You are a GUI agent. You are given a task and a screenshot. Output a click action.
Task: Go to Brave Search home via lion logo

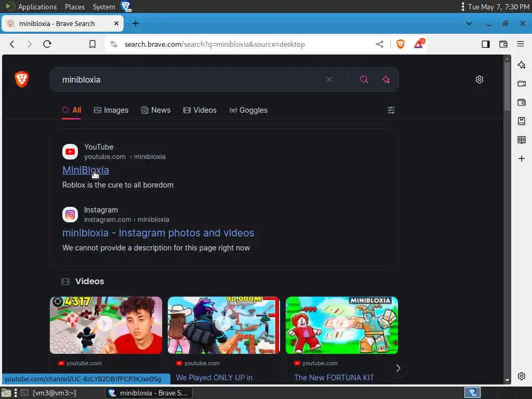tap(22, 79)
